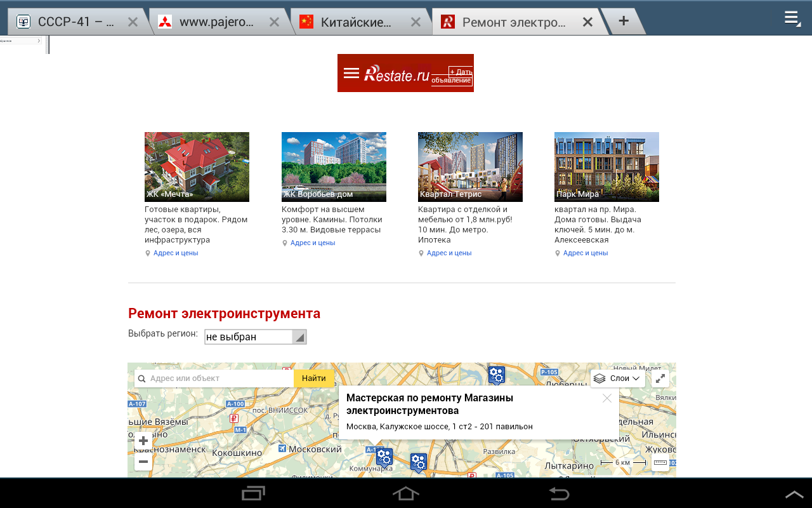Viewport: 812px width, 508px height.
Task: Expand the map layers dropdown
Action: click(617, 378)
